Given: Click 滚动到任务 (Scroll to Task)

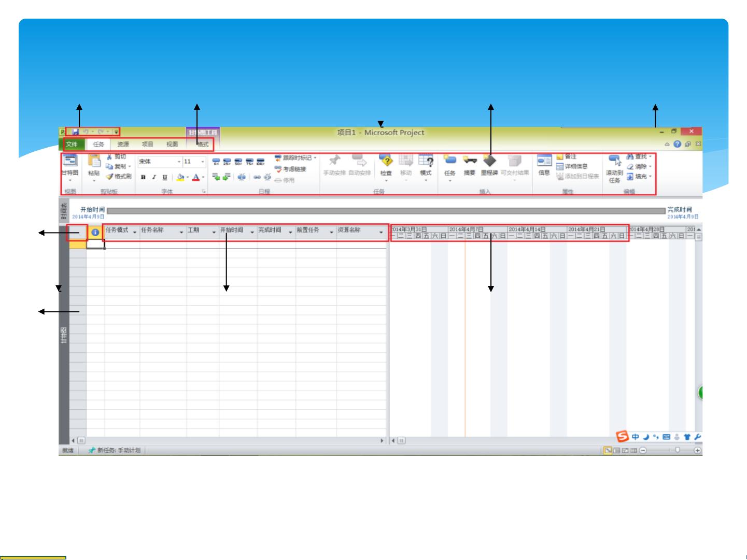Looking at the screenshot, I should [x=614, y=169].
